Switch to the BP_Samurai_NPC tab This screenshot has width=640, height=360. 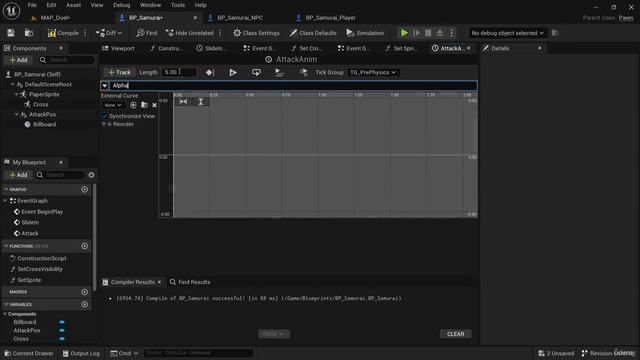tap(240, 18)
